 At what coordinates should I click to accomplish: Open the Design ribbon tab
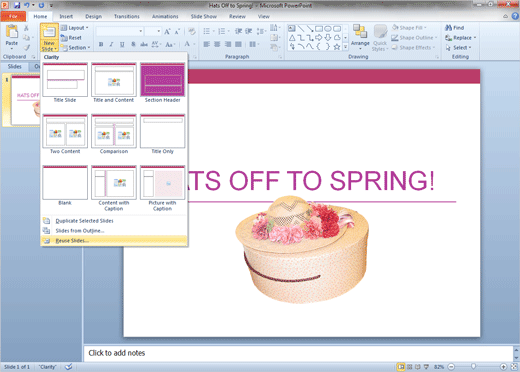93,16
